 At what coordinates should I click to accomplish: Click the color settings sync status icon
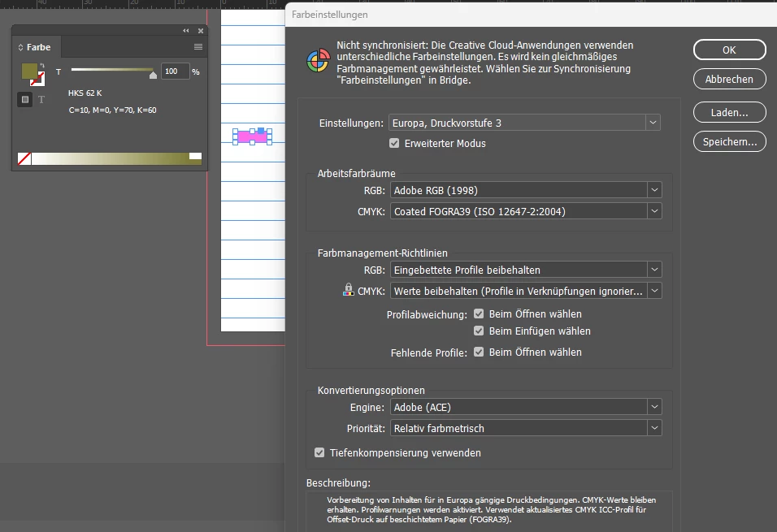pos(318,61)
